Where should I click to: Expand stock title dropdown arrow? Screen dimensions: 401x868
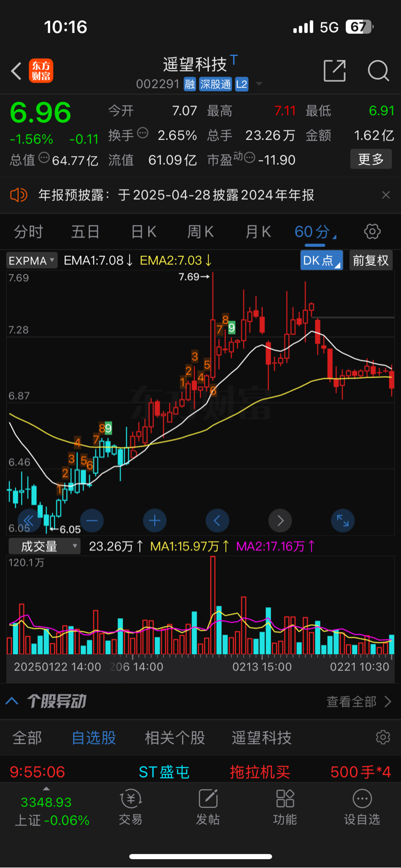[259, 84]
